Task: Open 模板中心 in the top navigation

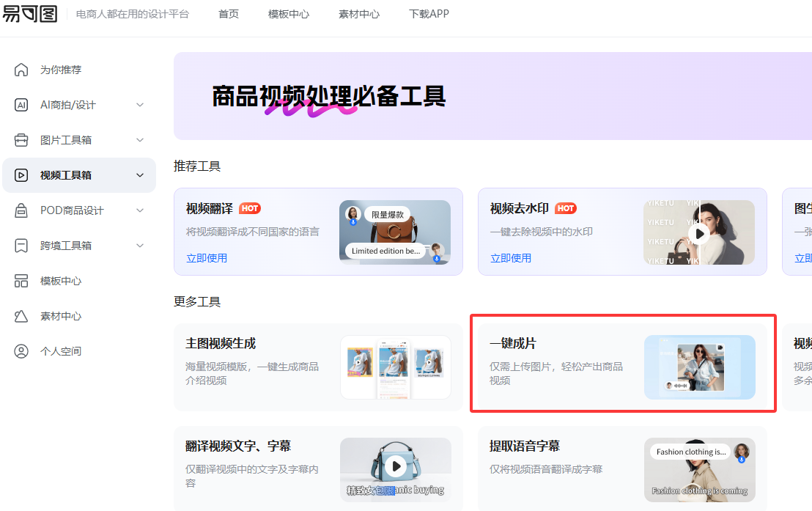Action: tap(289, 14)
